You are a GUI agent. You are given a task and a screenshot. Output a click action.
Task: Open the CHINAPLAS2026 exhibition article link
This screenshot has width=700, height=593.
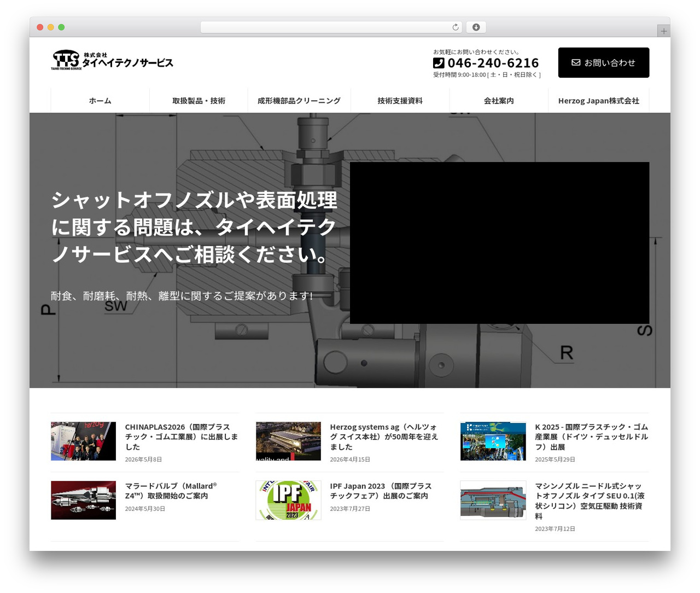click(182, 437)
